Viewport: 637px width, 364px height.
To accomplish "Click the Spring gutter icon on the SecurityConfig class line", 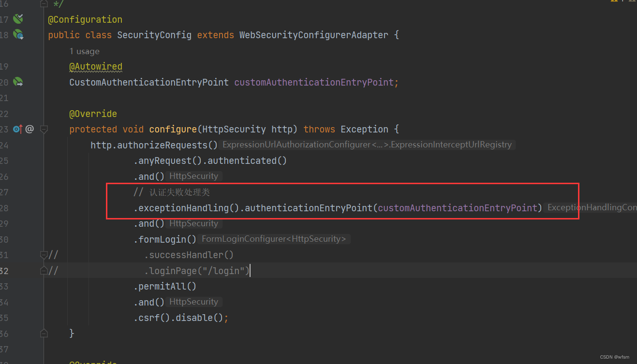I will pos(17,34).
